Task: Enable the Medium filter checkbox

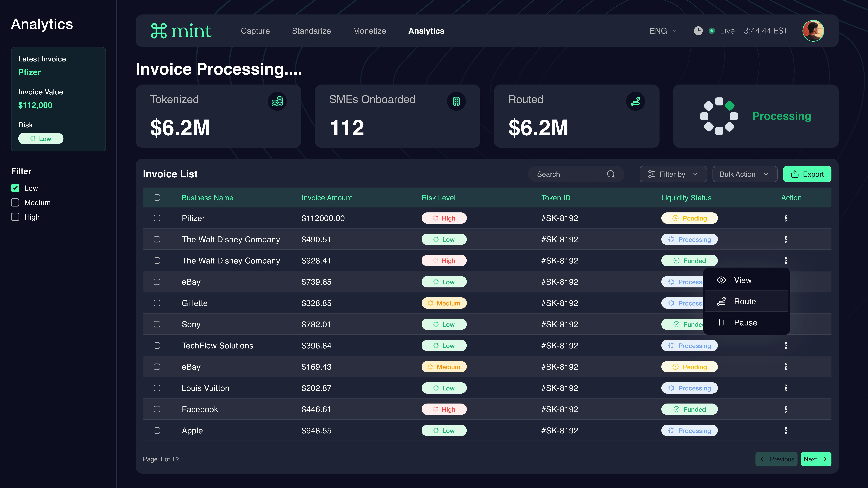Action: [15, 202]
